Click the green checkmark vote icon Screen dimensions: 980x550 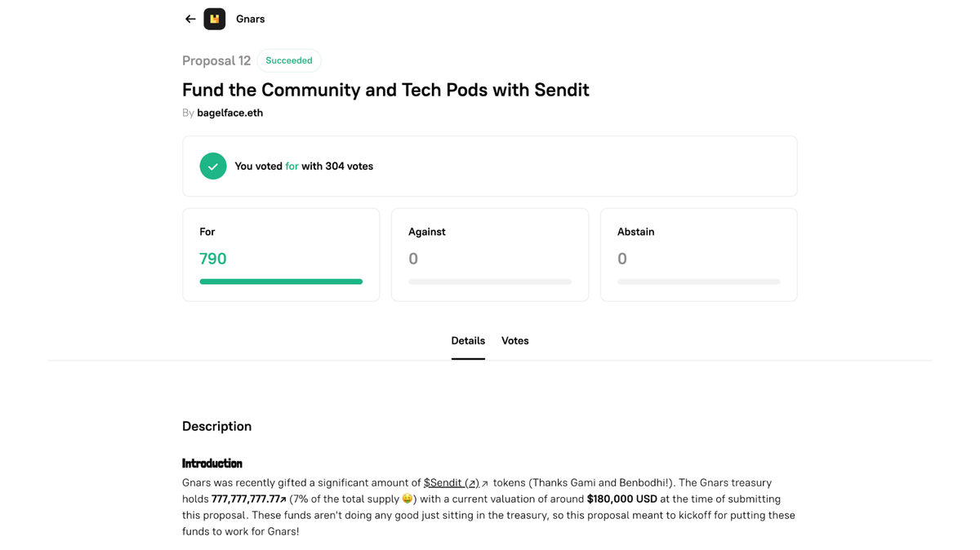coord(213,166)
